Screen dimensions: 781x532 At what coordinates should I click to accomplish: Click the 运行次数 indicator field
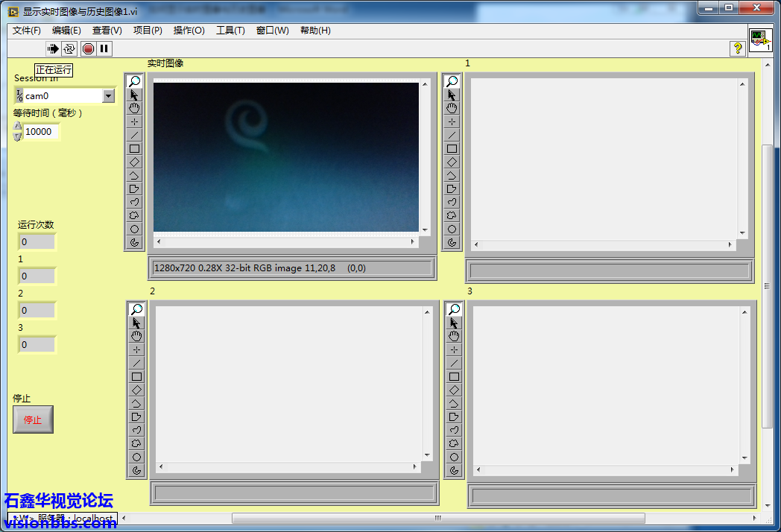pyautogui.click(x=37, y=242)
